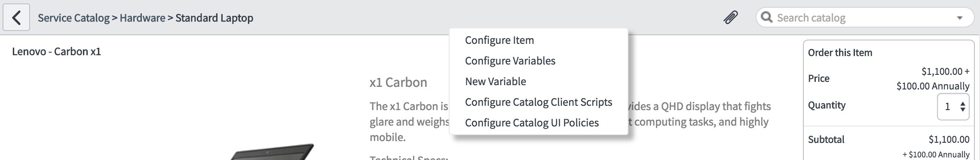Open Configure Catalog Client Scripts
The height and width of the screenshot is (160, 980).
pos(539,102)
